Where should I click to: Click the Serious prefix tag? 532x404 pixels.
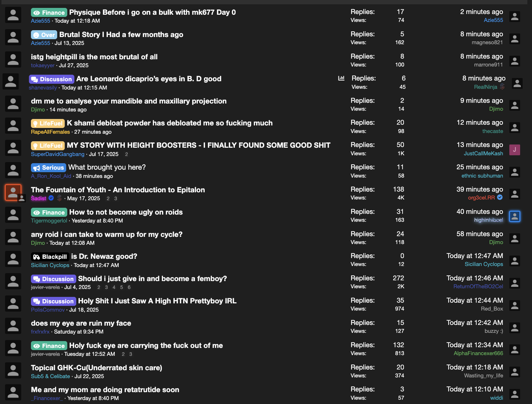pyautogui.click(x=49, y=167)
